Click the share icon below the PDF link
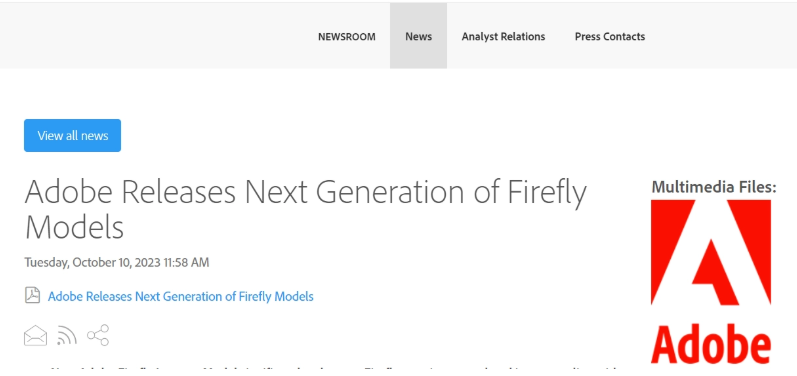The width and height of the screenshot is (797, 376). tap(98, 335)
